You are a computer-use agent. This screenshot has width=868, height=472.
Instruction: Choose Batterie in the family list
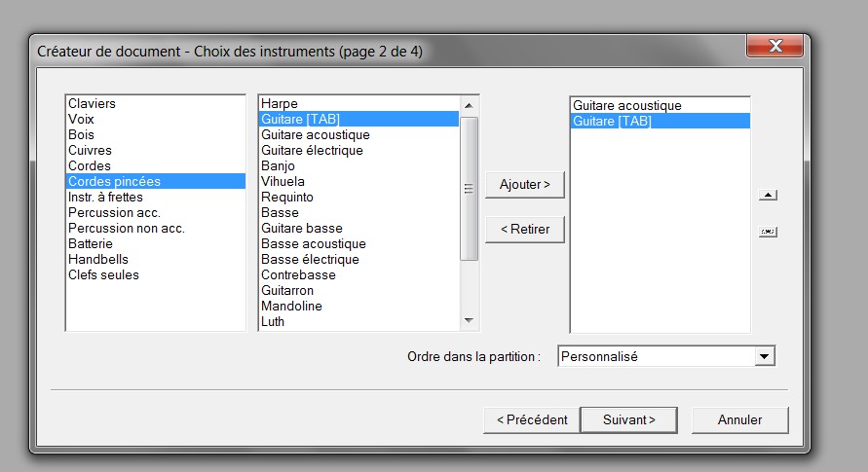[x=91, y=243]
